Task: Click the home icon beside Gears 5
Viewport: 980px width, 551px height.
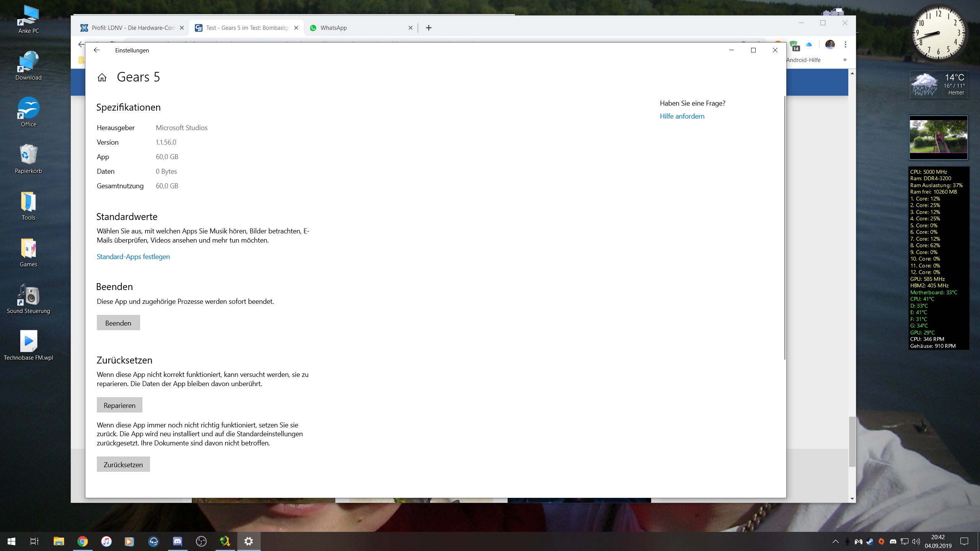Action: (102, 78)
